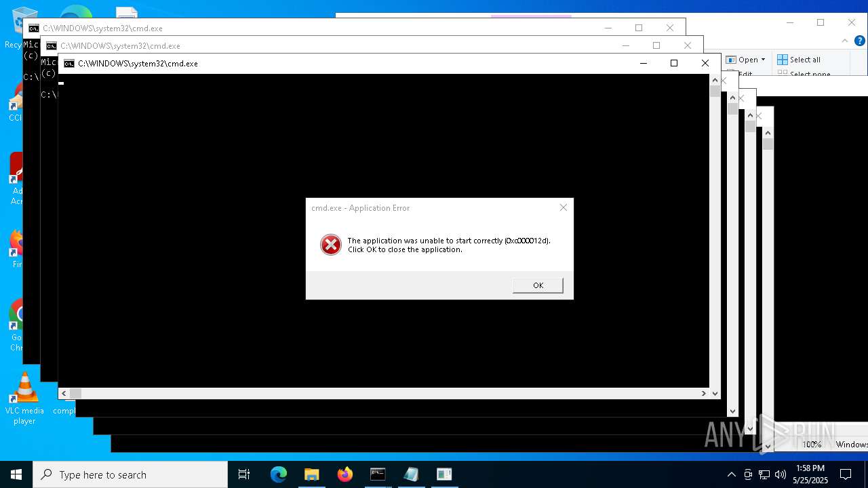Launch Firefox from the taskbar

point(345,474)
